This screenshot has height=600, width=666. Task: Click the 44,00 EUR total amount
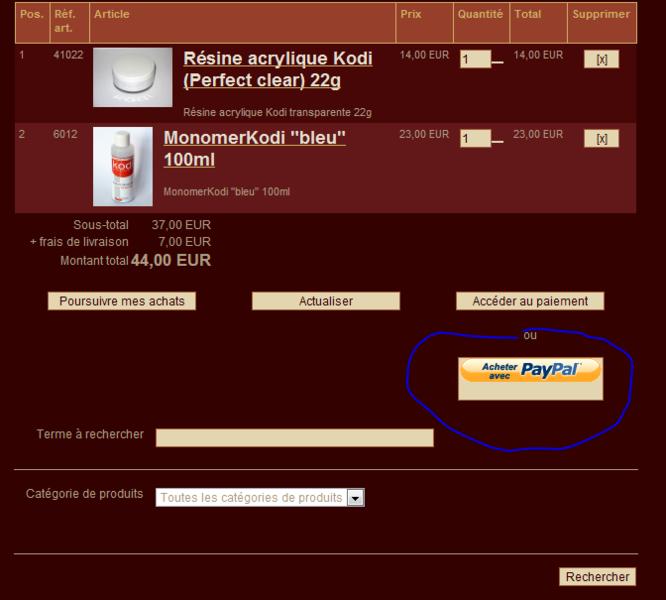(171, 260)
